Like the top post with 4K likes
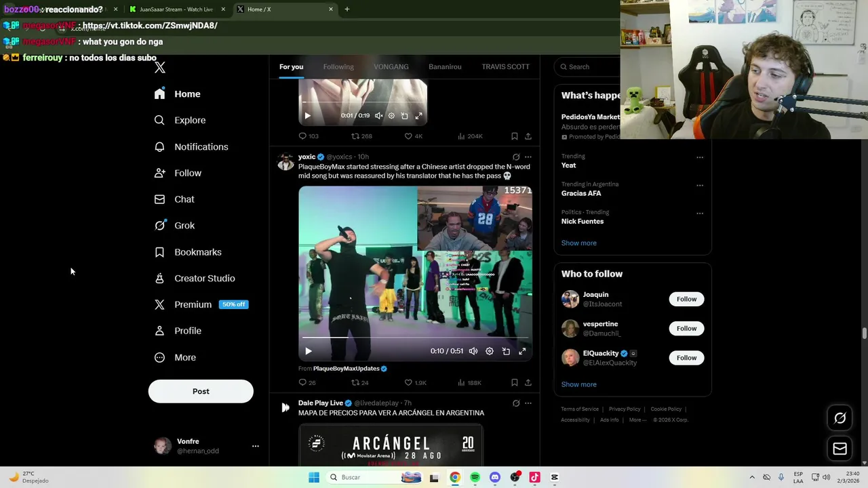 click(414, 136)
